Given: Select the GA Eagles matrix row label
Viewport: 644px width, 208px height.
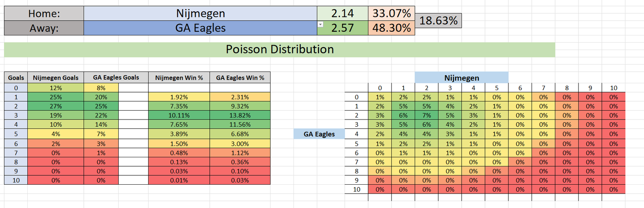Looking at the screenshot, I should click(319, 134).
